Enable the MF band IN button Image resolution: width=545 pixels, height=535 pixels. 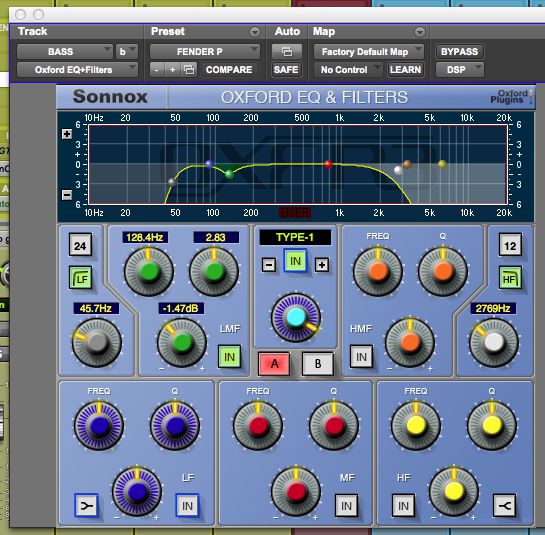tap(346, 505)
